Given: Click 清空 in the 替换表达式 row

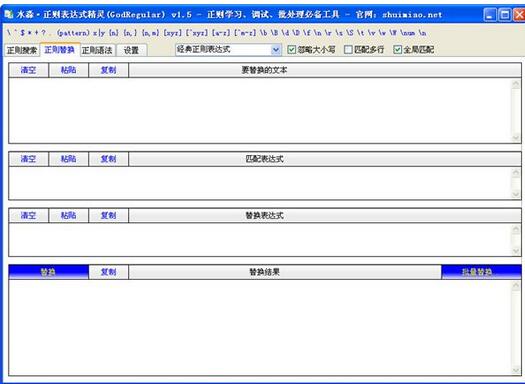Looking at the screenshot, I should point(28,215).
